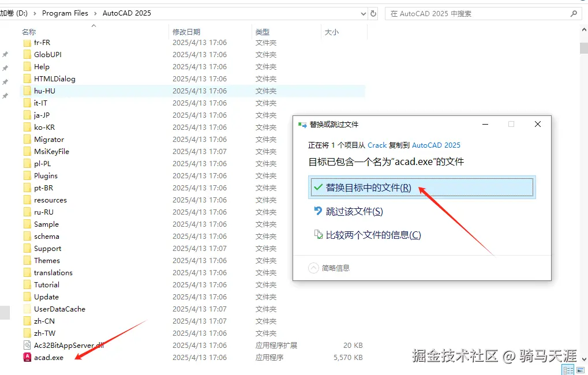Click the 5,570 KB size value
This screenshot has height=375, width=588.
pyautogui.click(x=348, y=358)
